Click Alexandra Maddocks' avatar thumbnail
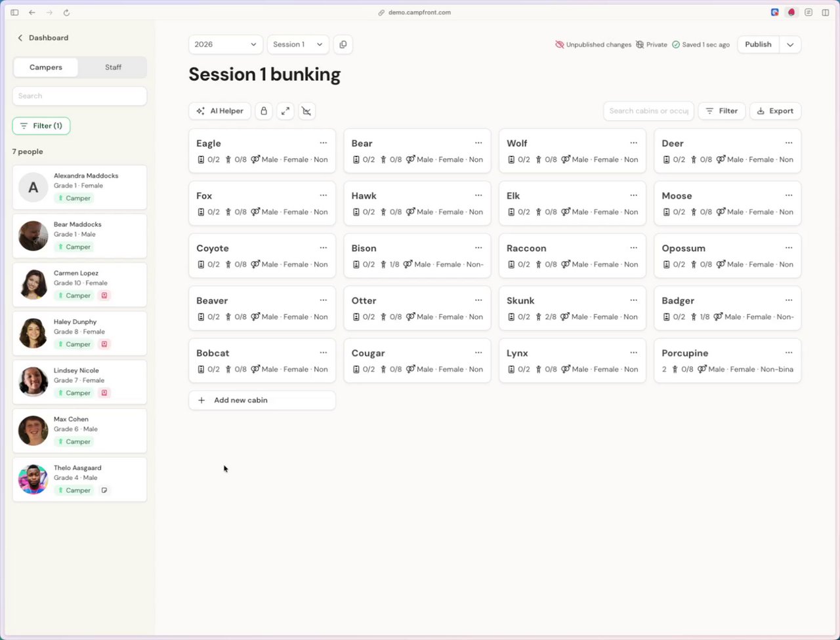This screenshot has width=840, height=640. (x=33, y=188)
